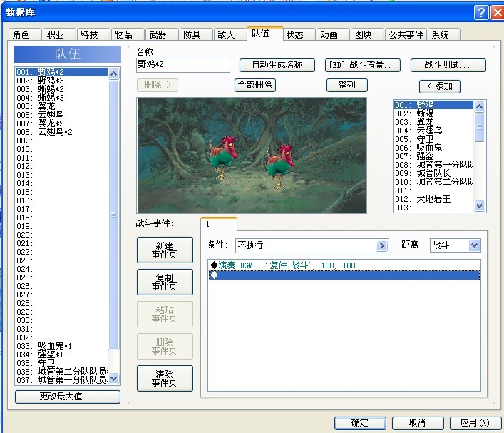Image resolution: width=504 pixels, height=433 pixels.
Task: Select enemy 012: 大地岩王
Action: click(433, 199)
